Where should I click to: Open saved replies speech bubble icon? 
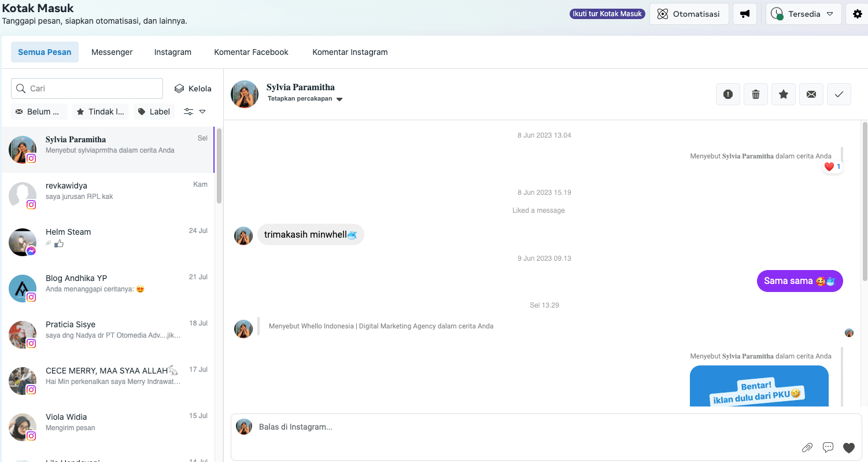828,447
